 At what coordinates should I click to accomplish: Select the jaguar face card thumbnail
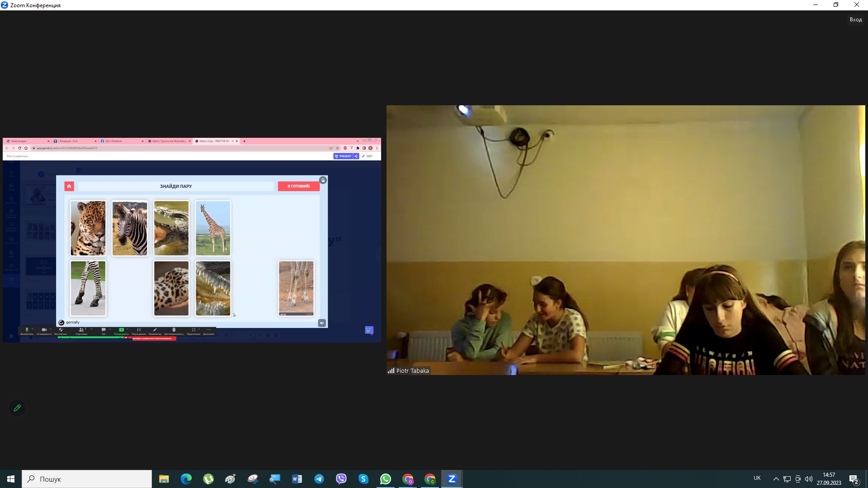click(88, 228)
